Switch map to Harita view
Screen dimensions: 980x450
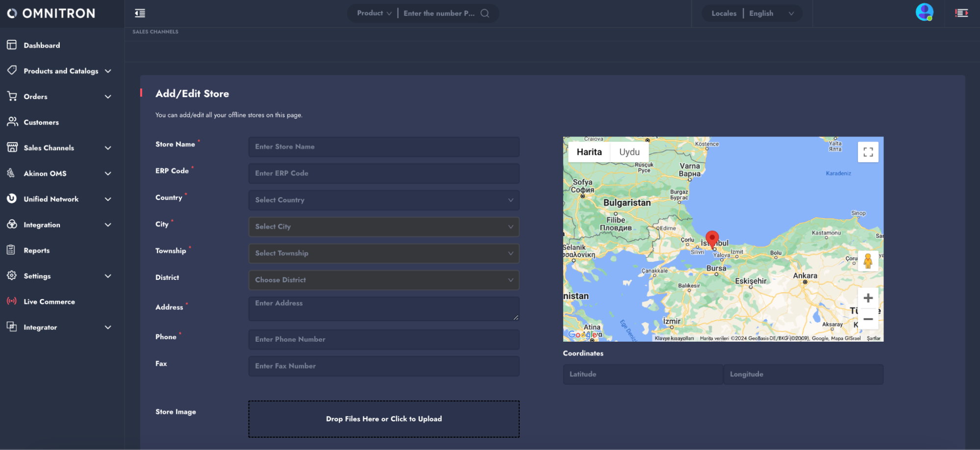pos(589,152)
